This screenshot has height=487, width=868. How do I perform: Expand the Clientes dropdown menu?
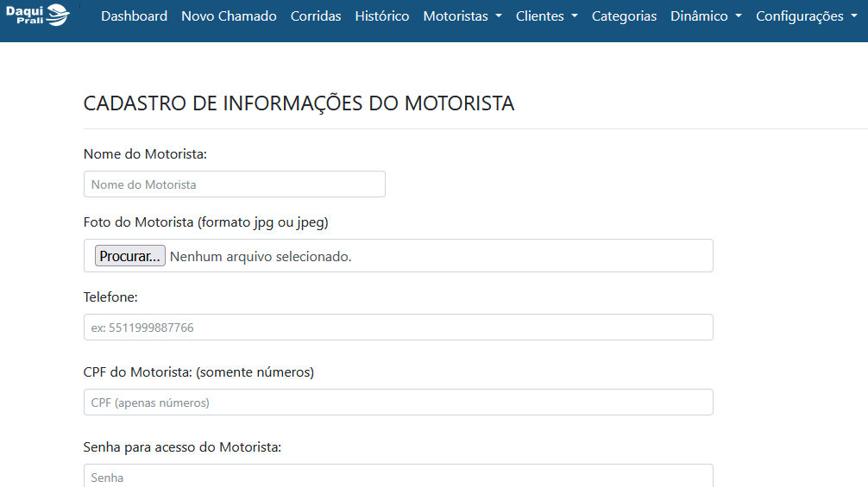[546, 16]
